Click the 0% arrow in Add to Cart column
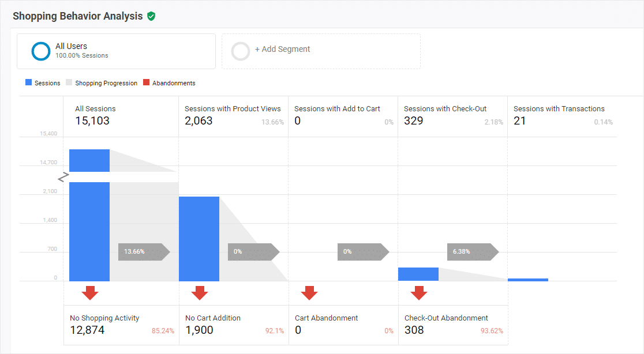Screen dimensions: 644x354 [x=364, y=252]
